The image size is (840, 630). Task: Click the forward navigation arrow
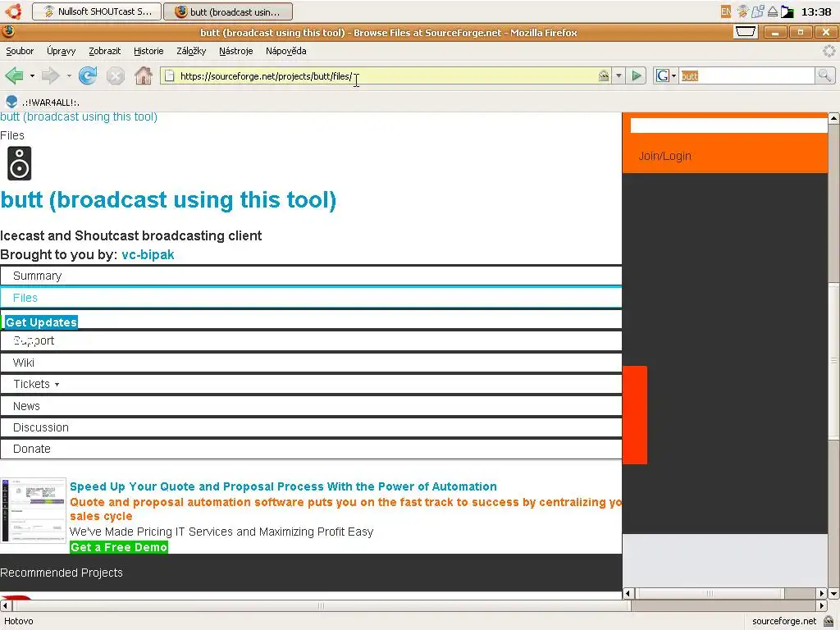[50, 75]
